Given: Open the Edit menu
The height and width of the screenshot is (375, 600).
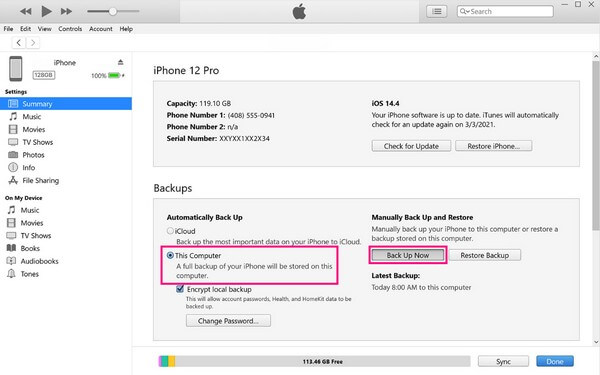Looking at the screenshot, I should coord(26,29).
